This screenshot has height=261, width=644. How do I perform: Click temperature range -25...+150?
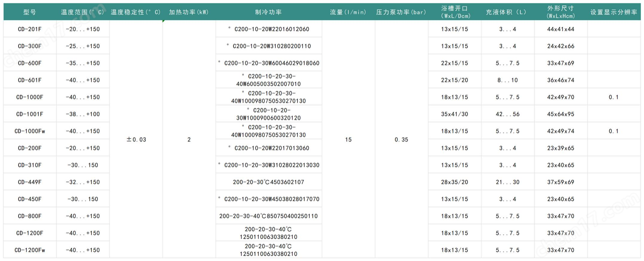pos(83,46)
